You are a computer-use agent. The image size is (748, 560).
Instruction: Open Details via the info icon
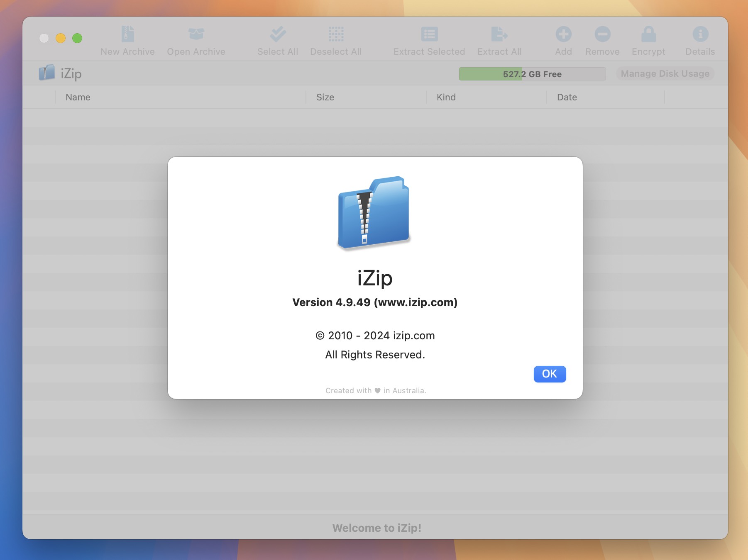pyautogui.click(x=700, y=34)
